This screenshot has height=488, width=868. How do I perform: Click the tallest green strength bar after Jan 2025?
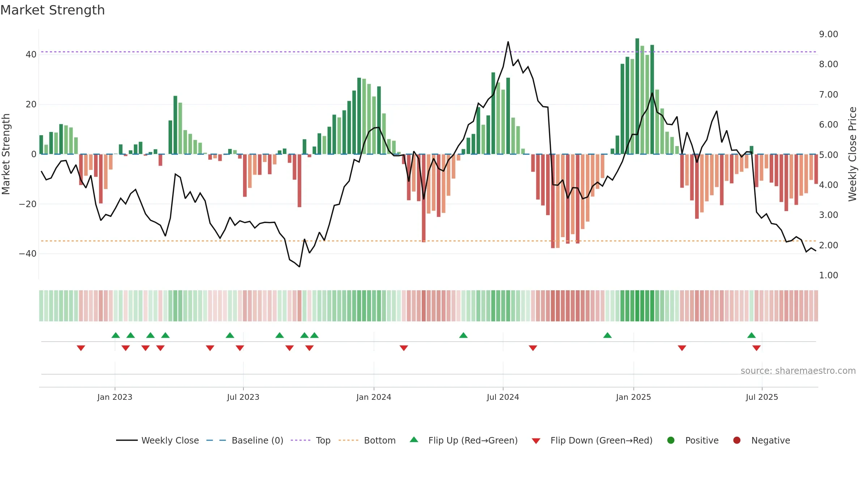637,96
